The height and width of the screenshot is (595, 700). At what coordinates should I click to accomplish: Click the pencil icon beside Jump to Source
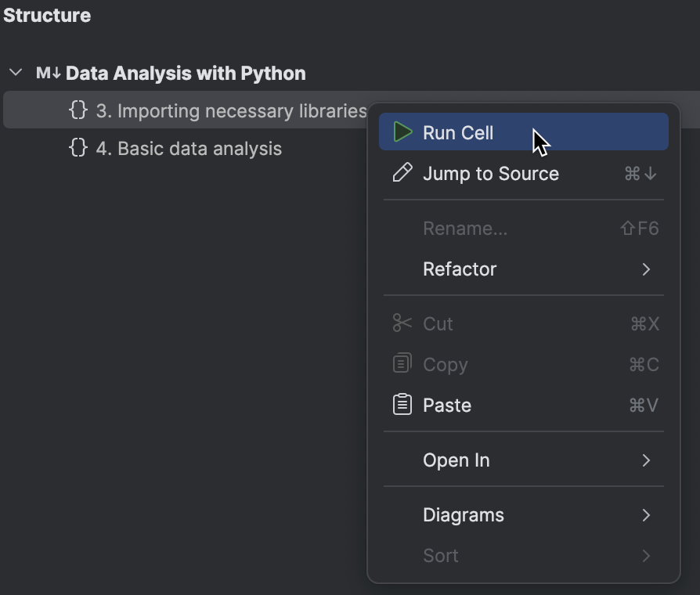(402, 173)
